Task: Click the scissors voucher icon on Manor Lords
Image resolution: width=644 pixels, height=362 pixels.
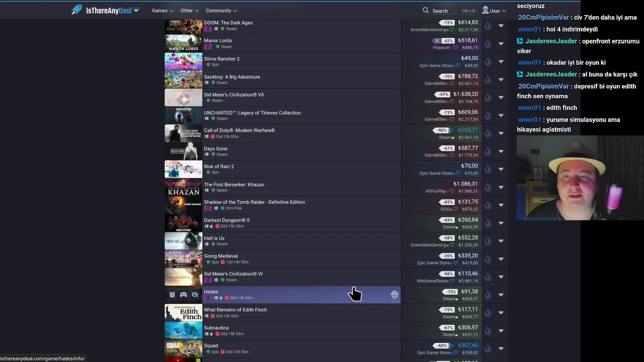Action: [437, 41]
